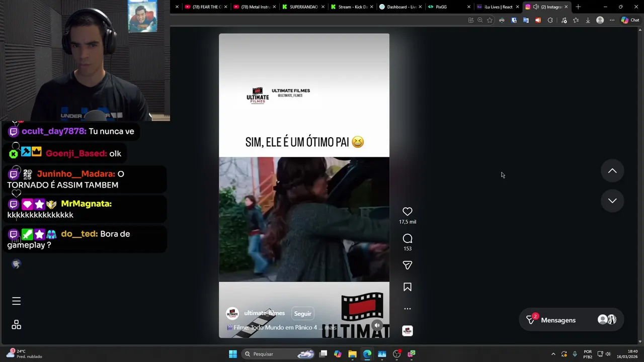
Task: Go to the previous reel with up arrow
Action: tap(612, 171)
